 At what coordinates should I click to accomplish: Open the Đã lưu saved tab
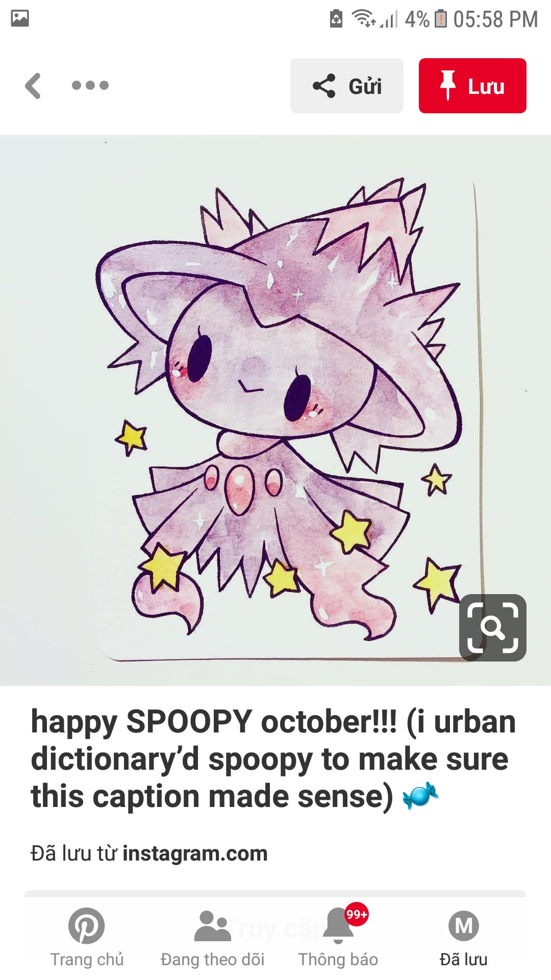click(464, 938)
